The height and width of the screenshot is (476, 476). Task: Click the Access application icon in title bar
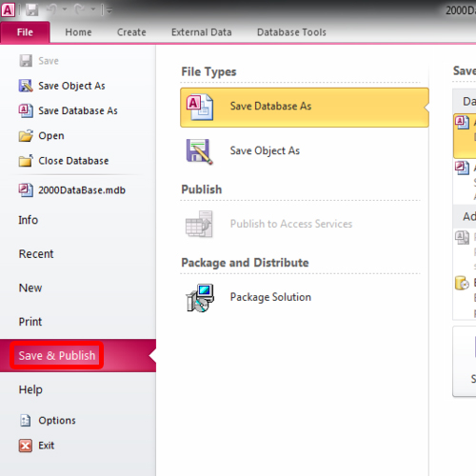point(8,10)
